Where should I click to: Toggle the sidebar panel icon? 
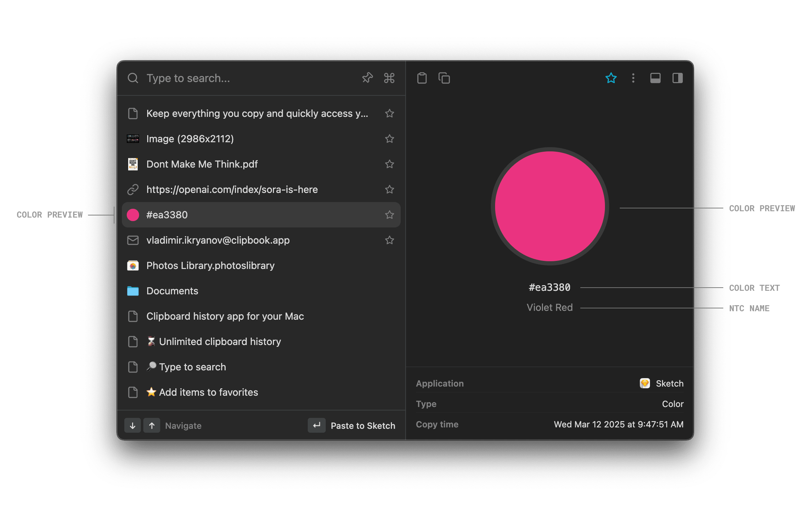[x=677, y=78]
